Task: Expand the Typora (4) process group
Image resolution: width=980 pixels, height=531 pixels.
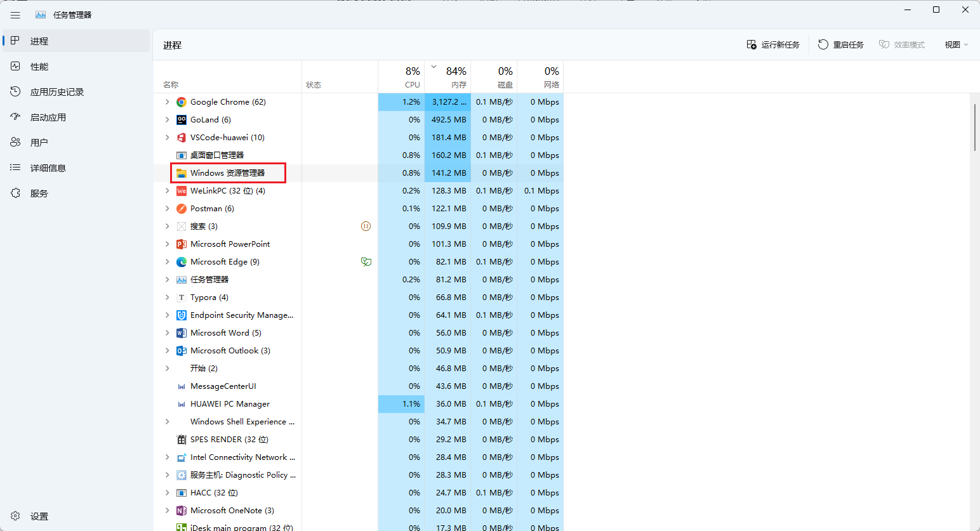Action: pos(167,298)
